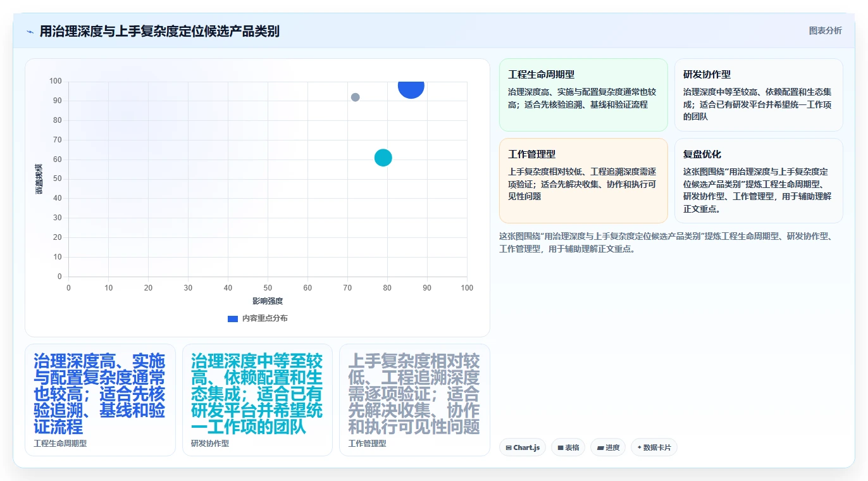This screenshot has width=868, height=481.
Task: Click the 工作管理型 card description text
Action: (582, 184)
